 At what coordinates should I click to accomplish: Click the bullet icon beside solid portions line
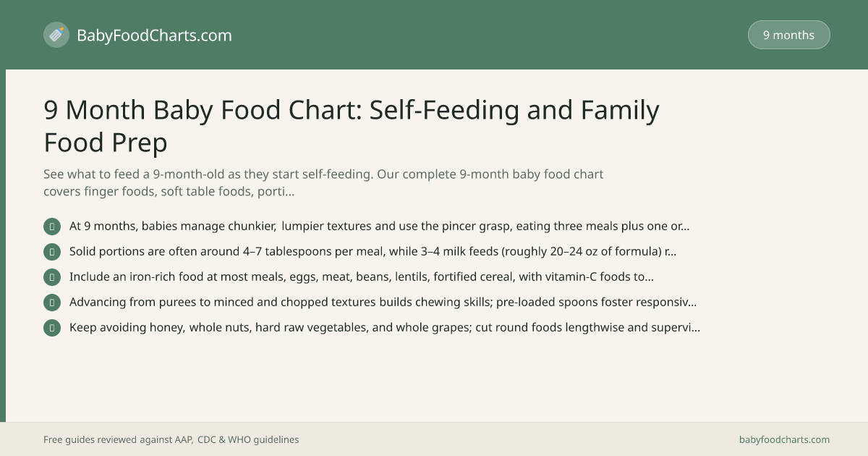pos(52,252)
